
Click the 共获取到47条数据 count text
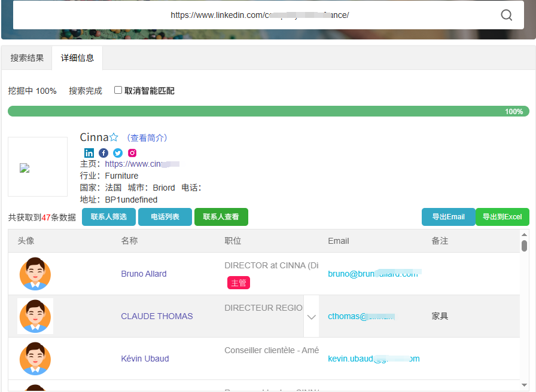tap(42, 217)
